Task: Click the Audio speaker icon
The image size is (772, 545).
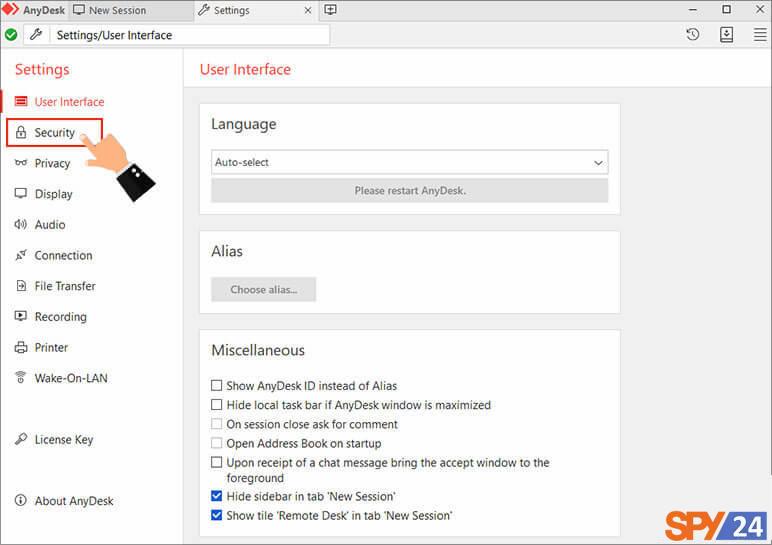Action: point(21,224)
